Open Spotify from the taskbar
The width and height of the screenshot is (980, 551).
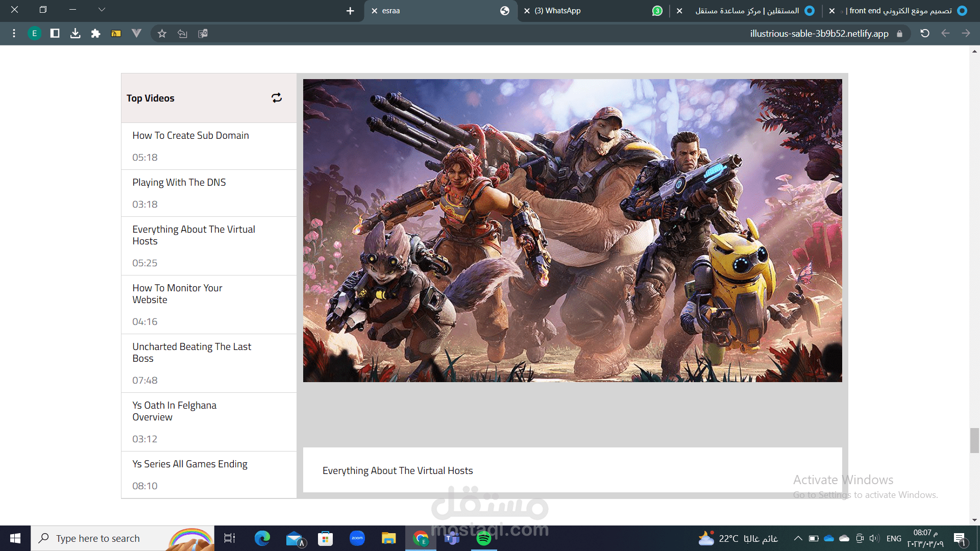[x=484, y=538]
